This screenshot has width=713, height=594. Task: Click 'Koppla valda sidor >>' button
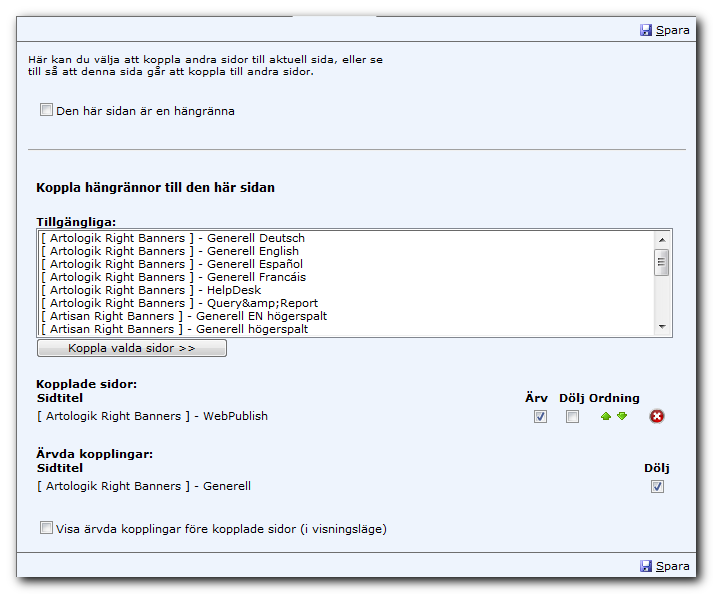click(132, 348)
